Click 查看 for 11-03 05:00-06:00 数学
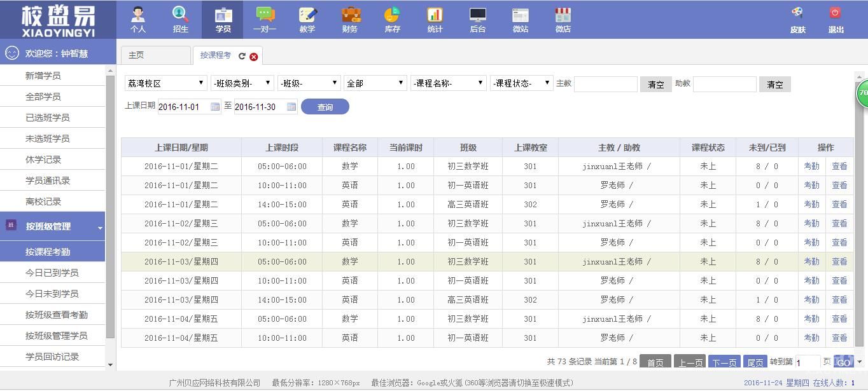This screenshot has height=391, width=868. pos(839,262)
